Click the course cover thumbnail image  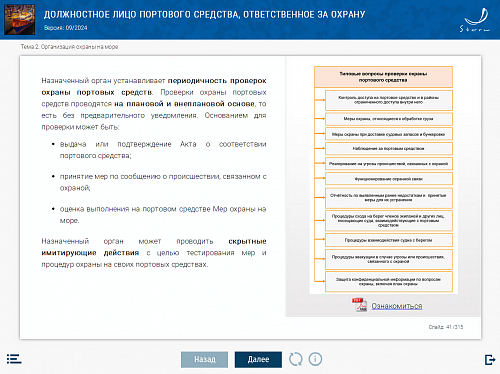click(x=19, y=20)
